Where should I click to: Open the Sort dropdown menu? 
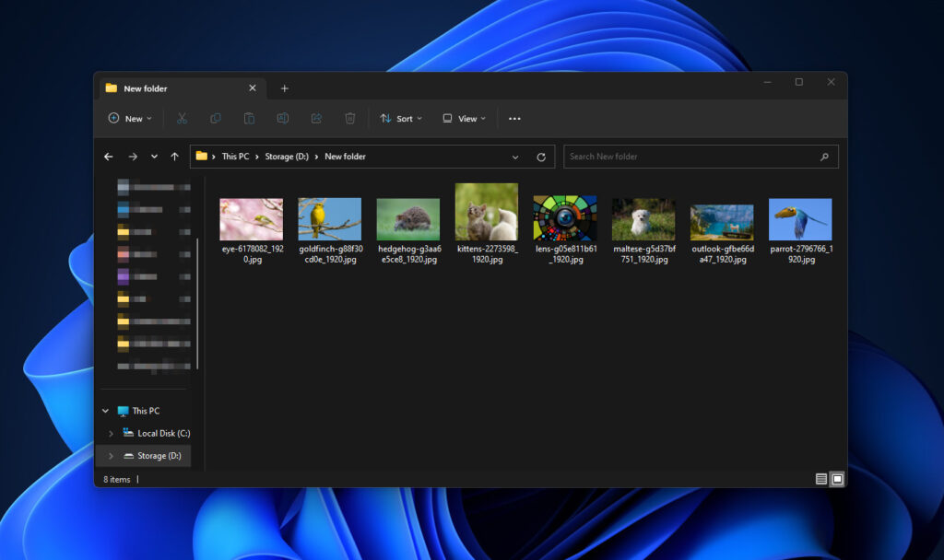pos(401,119)
